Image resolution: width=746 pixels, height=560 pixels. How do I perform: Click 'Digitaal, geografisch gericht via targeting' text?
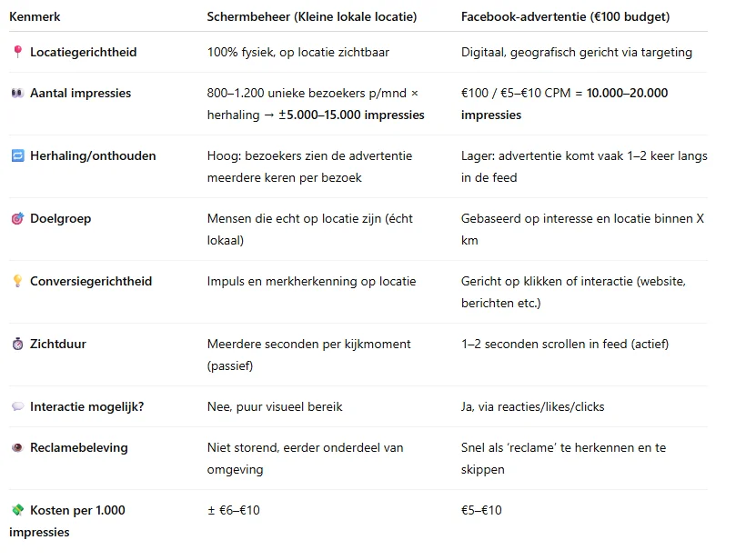576,52
